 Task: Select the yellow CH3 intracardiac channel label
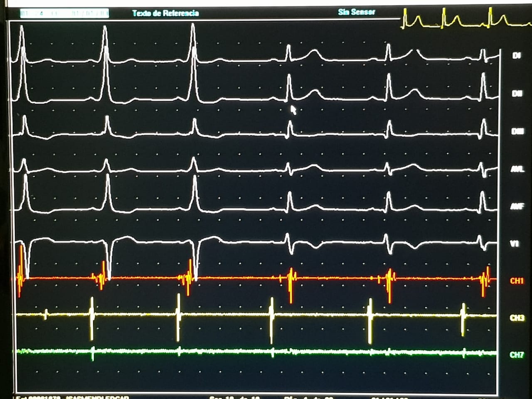pos(517,318)
